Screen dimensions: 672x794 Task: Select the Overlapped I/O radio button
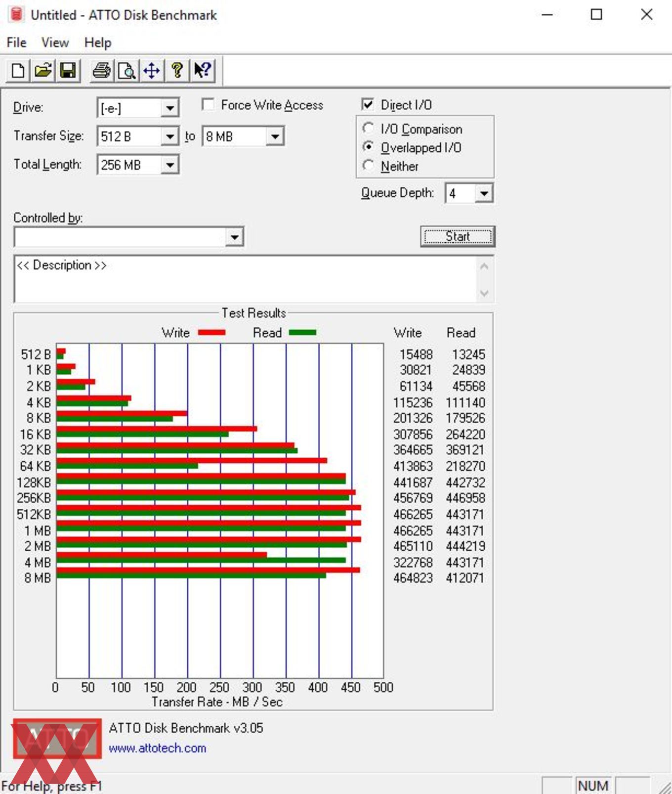click(368, 147)
